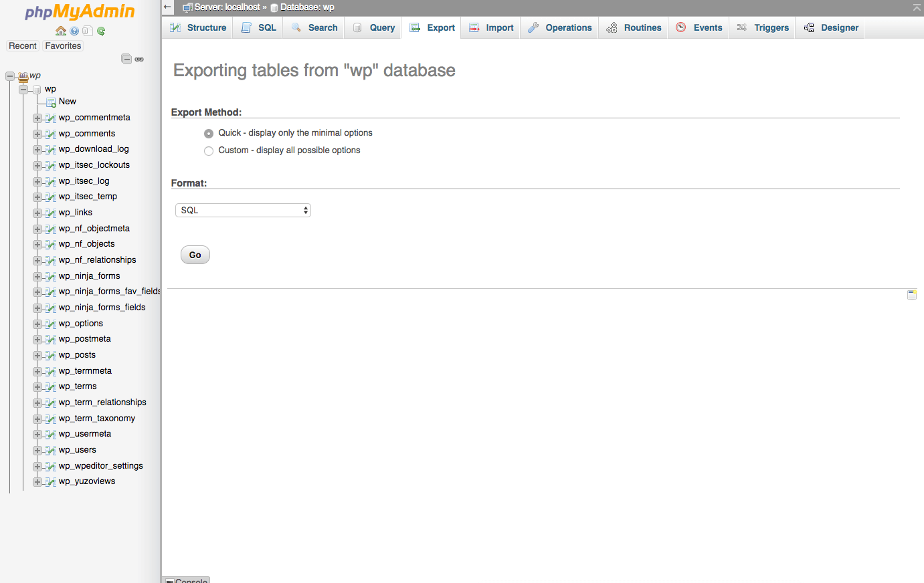Image resolution: width=924 pixels, height=583 pixels.
Task: Click the table icon beside wp_usermeta
Action: (x=51, y=435)
